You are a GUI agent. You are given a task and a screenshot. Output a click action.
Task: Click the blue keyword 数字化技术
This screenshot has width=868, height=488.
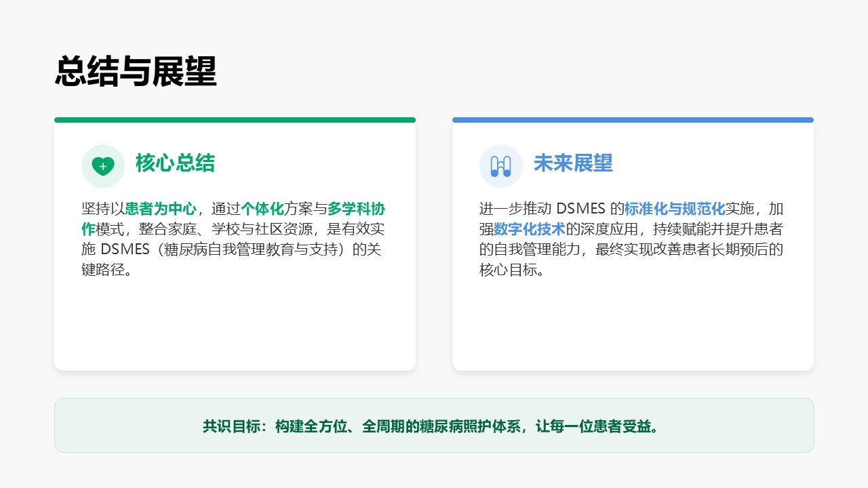530,229
